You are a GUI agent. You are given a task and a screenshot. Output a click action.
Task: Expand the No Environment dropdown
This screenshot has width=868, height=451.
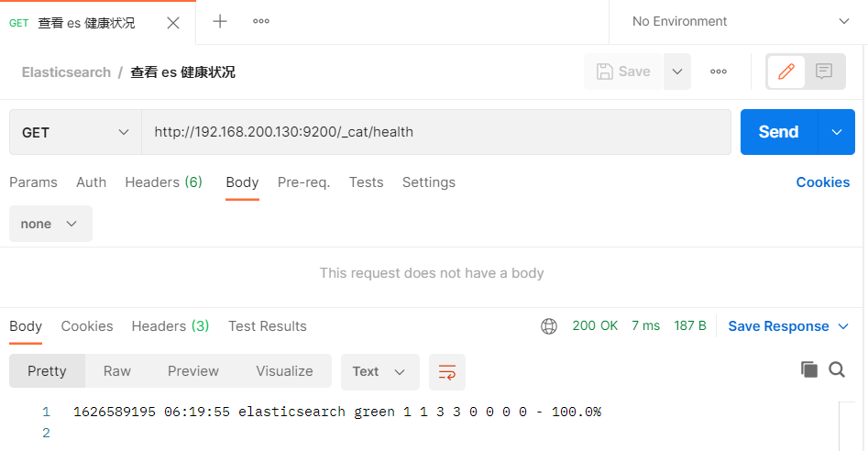[x=739, y=21]
